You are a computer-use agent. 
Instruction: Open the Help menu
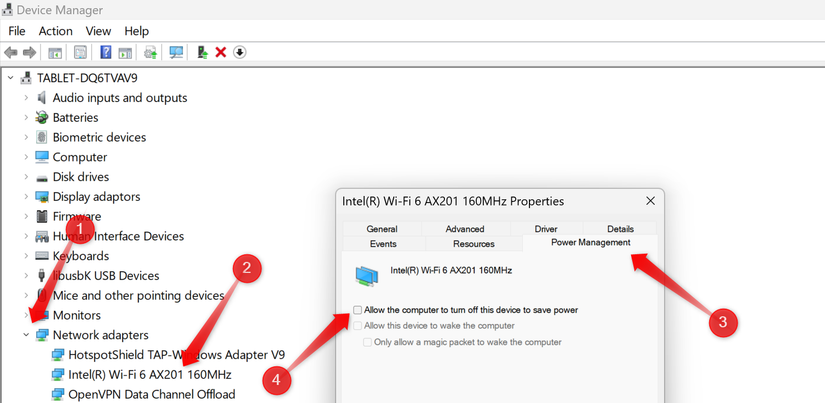coord(136,31)
